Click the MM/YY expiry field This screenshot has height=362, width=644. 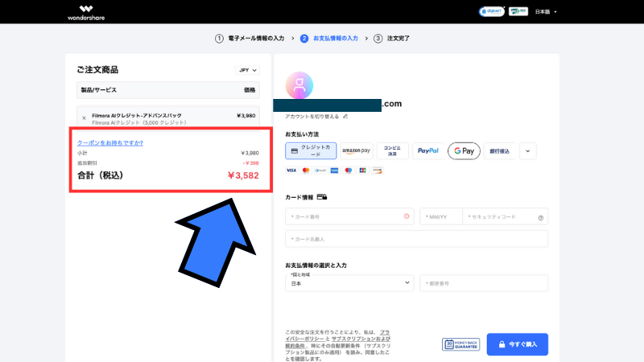click(x=440, y=216)
